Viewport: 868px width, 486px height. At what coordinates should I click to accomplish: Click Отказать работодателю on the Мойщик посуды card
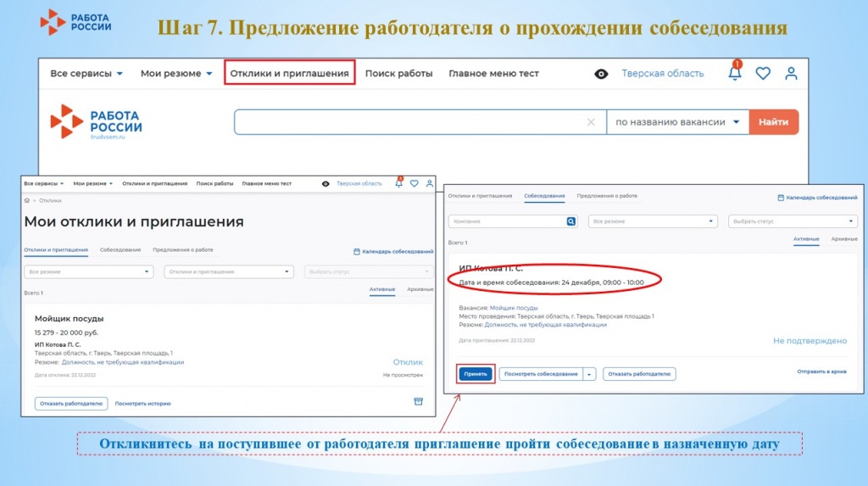point(71,404)
